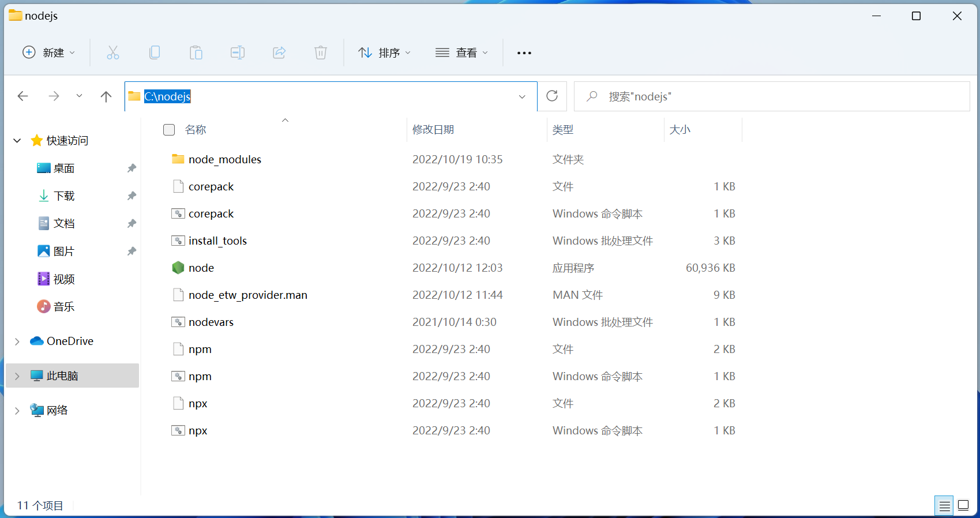Expand the 网络 tree node
This screenshot has width=980, height=518.
click(x=17, y=411)
